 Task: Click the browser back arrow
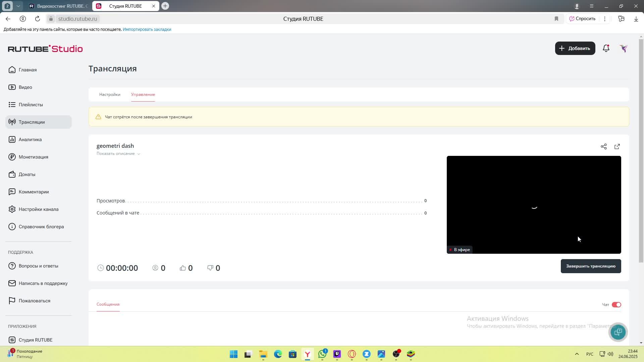pyautogui.click(x=8, y=19)
